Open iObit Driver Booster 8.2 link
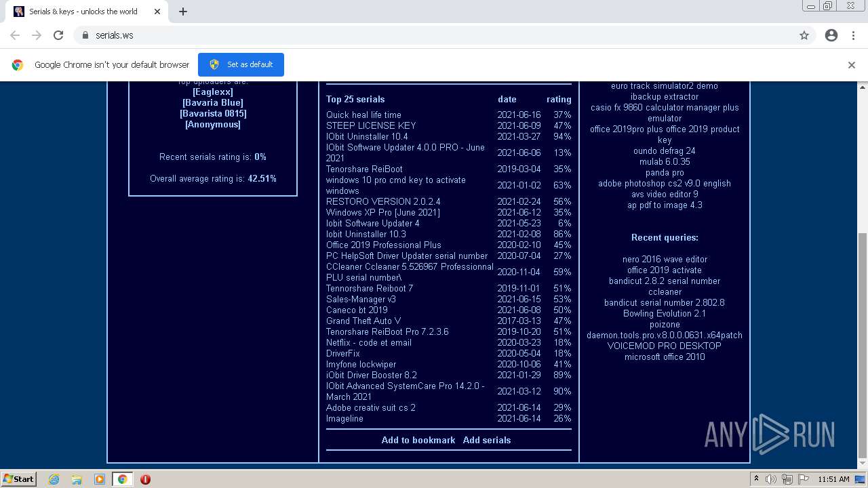 pos(372,375)
